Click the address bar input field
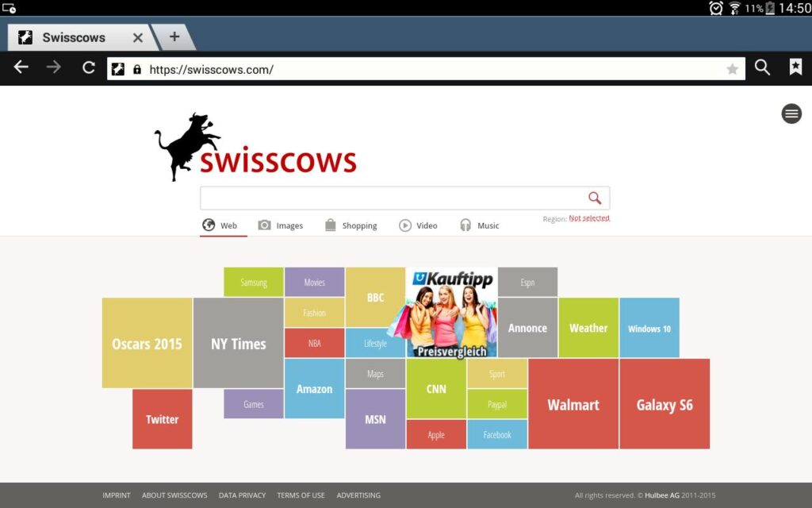This screenshot has height=508, width=812. pyautogui.click(x=396, y=69)
